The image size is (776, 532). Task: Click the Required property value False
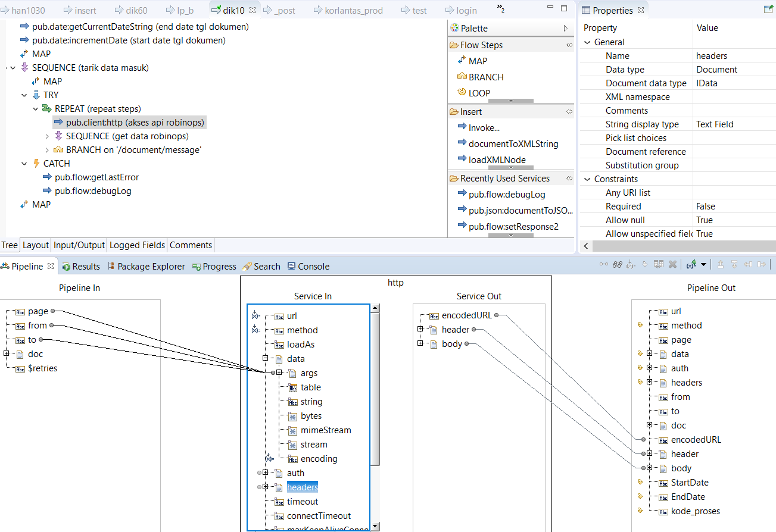(705, 206)
